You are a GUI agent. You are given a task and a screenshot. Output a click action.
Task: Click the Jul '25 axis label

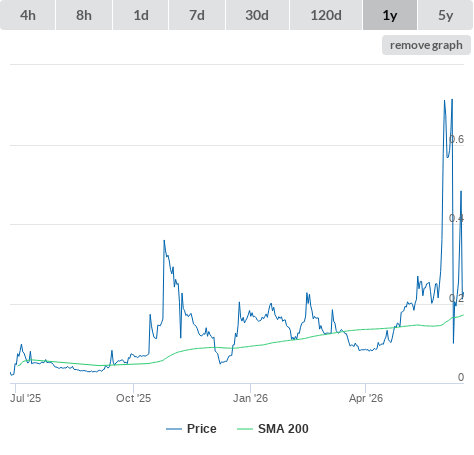click(26, 398)
